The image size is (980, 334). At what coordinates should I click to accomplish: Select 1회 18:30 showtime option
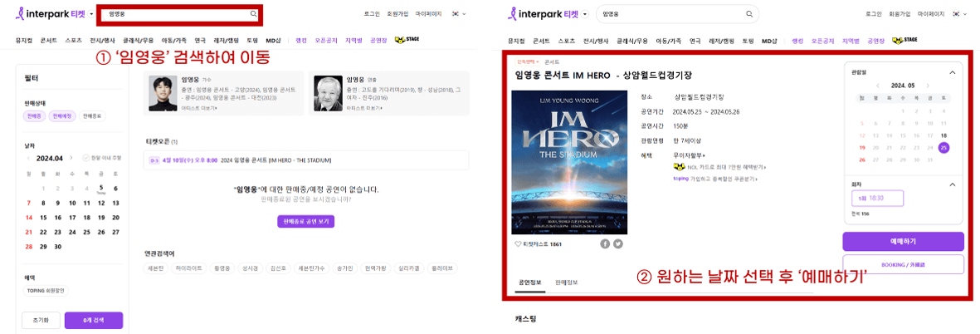pyautogui.click(x=877, y=199)
